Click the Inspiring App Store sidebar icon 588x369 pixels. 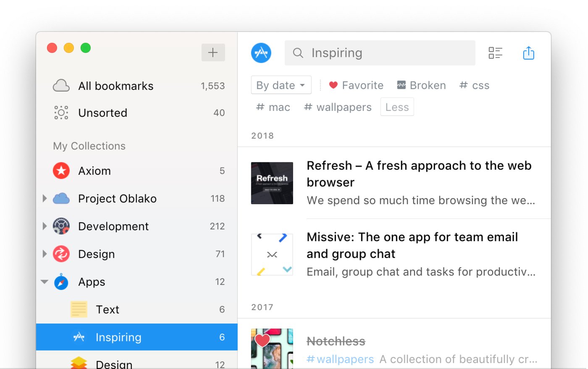click(x=79, y=337)
